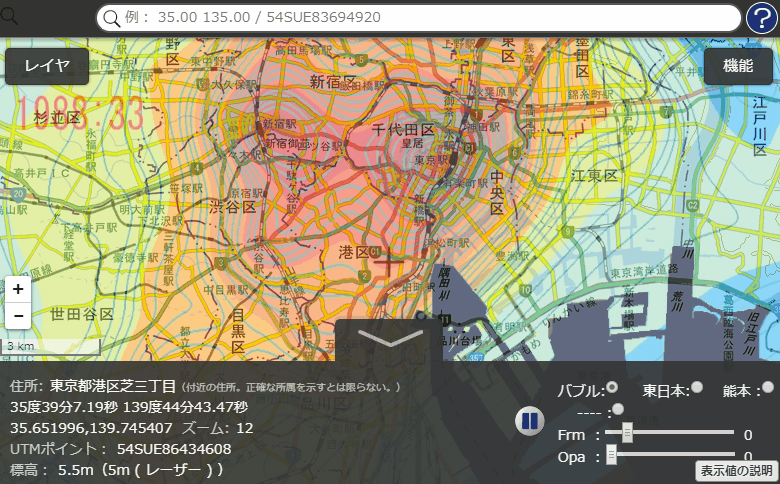Click the coordinate search input field
This screenshot has height=484, width=780.
[x=420, y=18]
